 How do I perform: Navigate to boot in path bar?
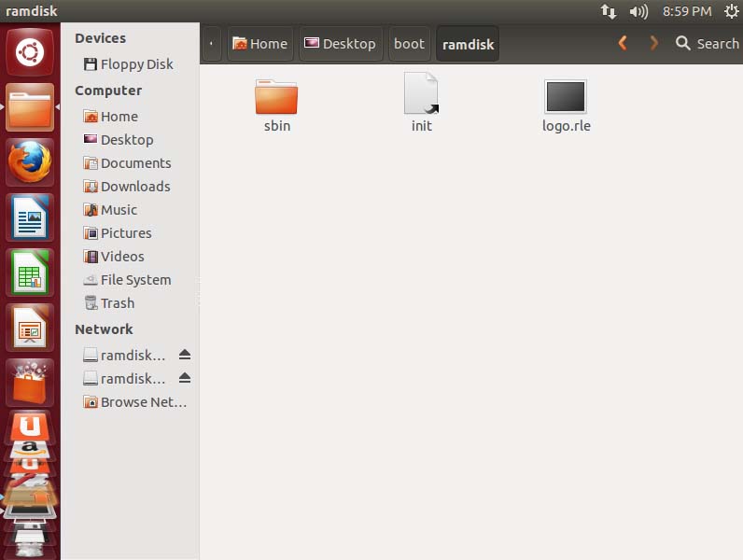click(x=410, y=44)
